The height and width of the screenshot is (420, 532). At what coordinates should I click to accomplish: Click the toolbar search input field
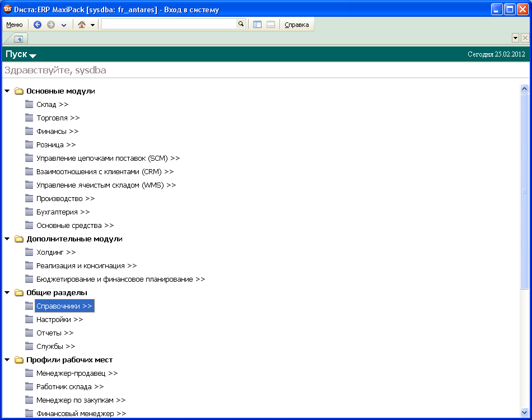pos(169,24)
